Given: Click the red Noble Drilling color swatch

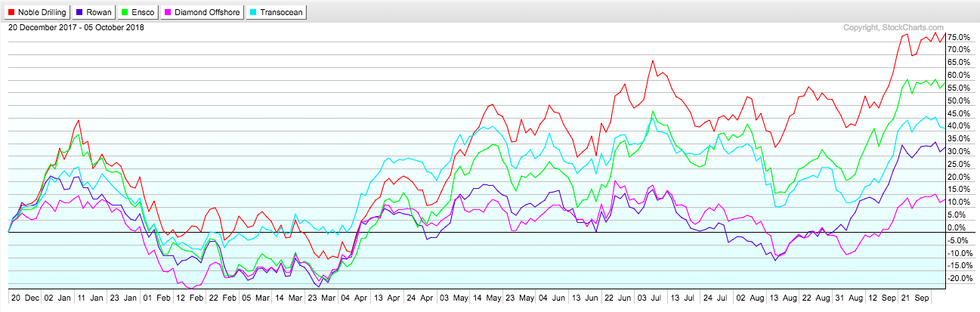Looking at the screenshot, I should click(11, 12).
